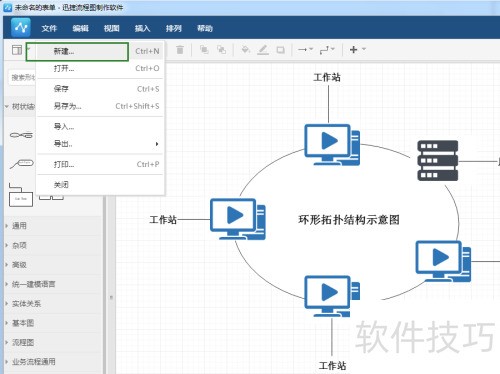Screen dimensions: 500x374
Task: Open the 编辑 menu
Action: pyautogui.click(x=80, y=28)
